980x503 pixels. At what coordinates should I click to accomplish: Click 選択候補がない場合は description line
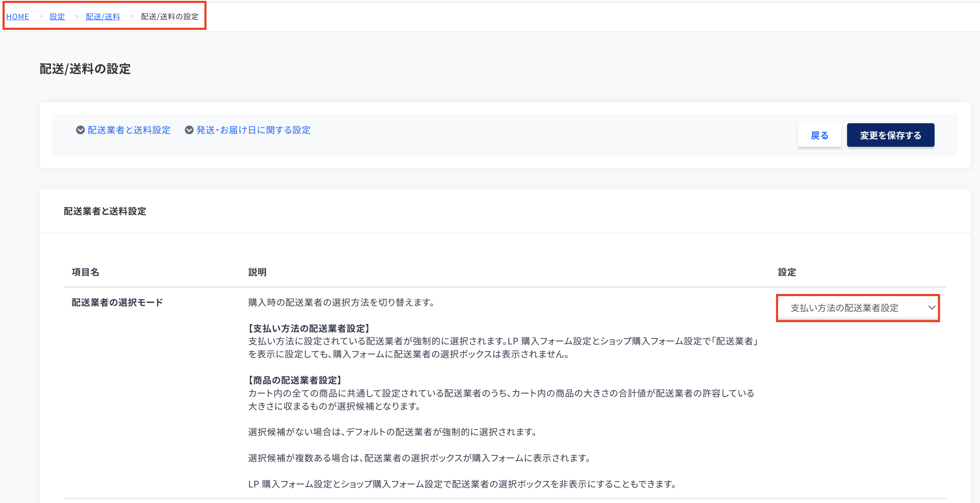click(392, 432)
